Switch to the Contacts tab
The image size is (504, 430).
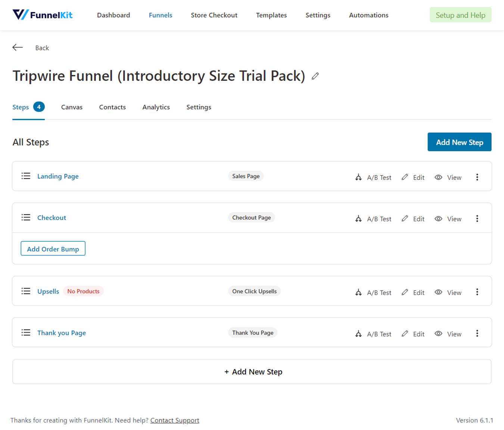coord(112,107)
